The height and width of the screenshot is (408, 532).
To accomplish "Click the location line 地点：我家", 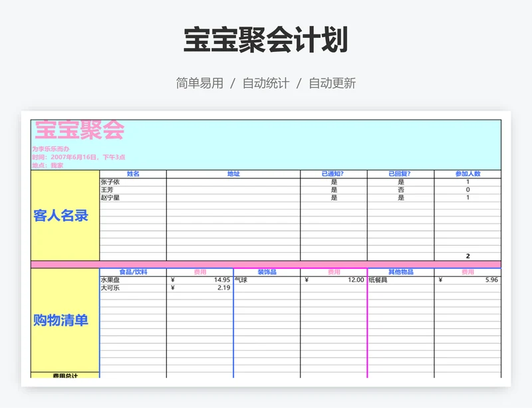I will coord(48,166).
